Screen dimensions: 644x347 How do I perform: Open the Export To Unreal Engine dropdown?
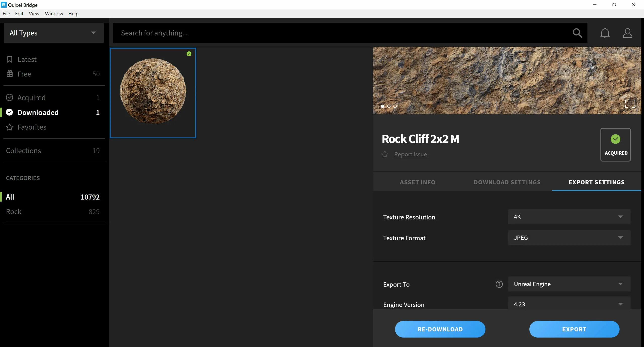[x=569, y=284]
